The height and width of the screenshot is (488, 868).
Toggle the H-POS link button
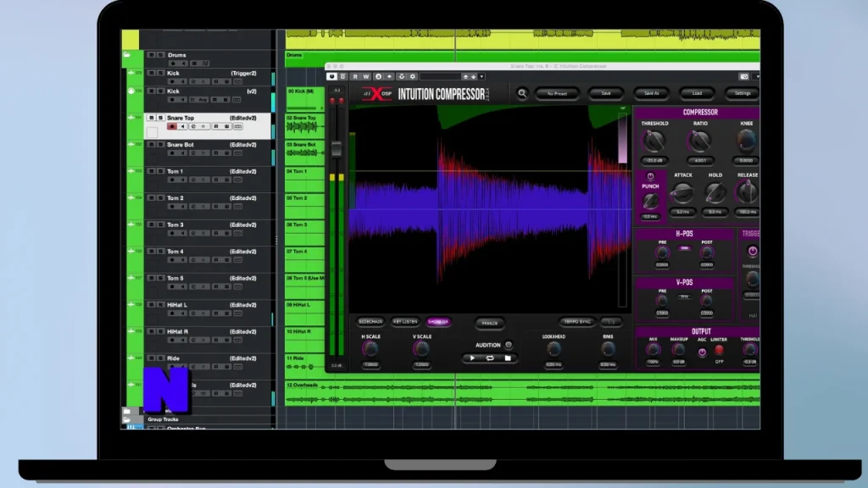point(685,248)
